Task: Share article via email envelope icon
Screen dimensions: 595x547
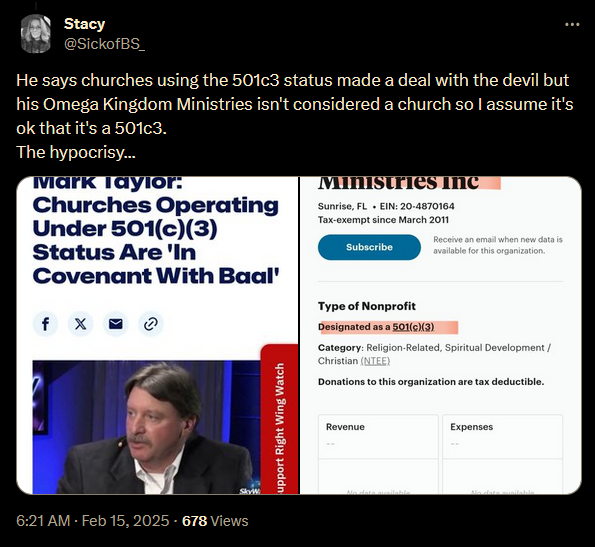Action: click(116, 324)
